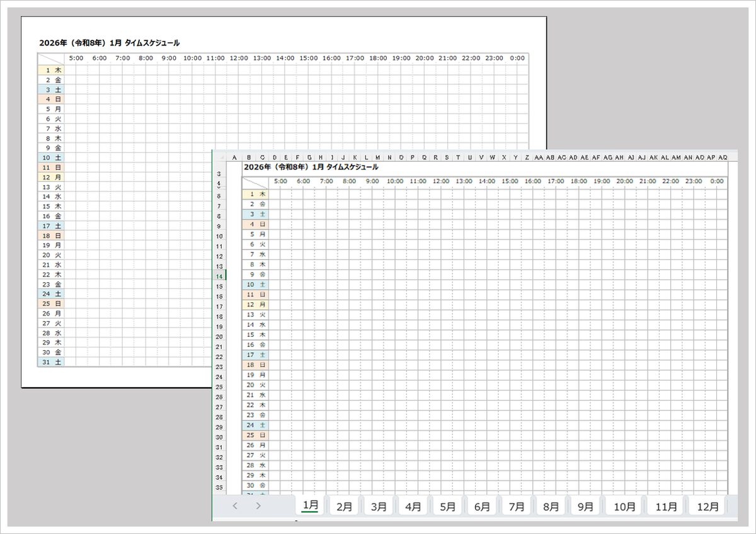Image resolution: width=756 pixels, height=534 pixels.
Task: Click the 5:00 time header cell
Action: [279, 181]
